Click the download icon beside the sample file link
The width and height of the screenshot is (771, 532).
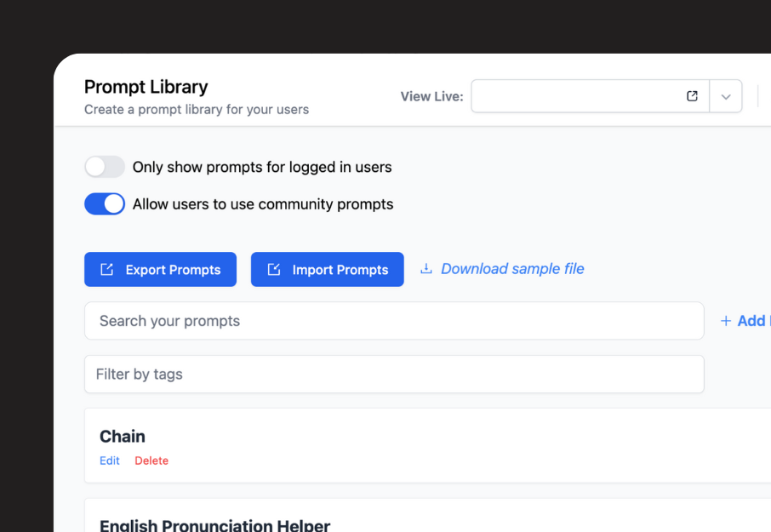[426, 268]
